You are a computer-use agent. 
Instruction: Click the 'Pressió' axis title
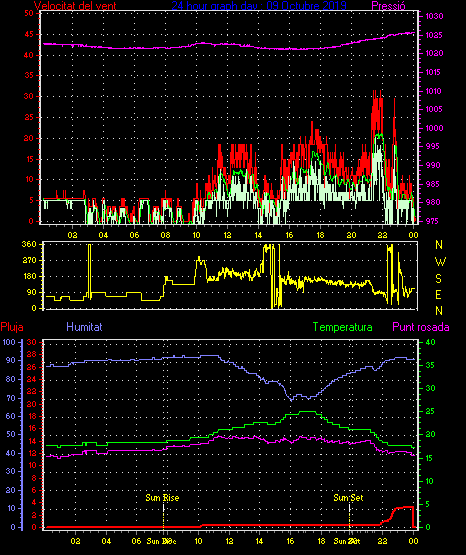click(x=388, y=6)
